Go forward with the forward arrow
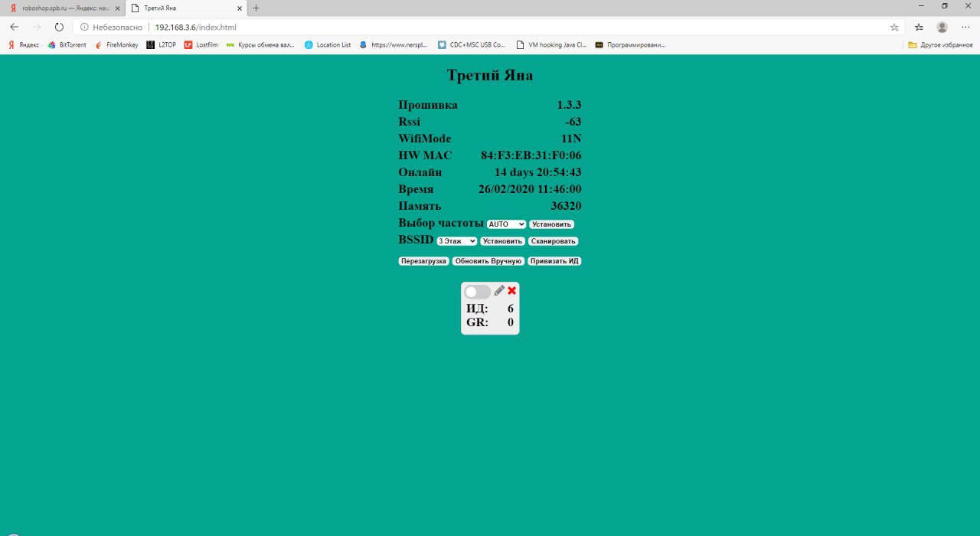980x536 pixels. pos(36,27)
